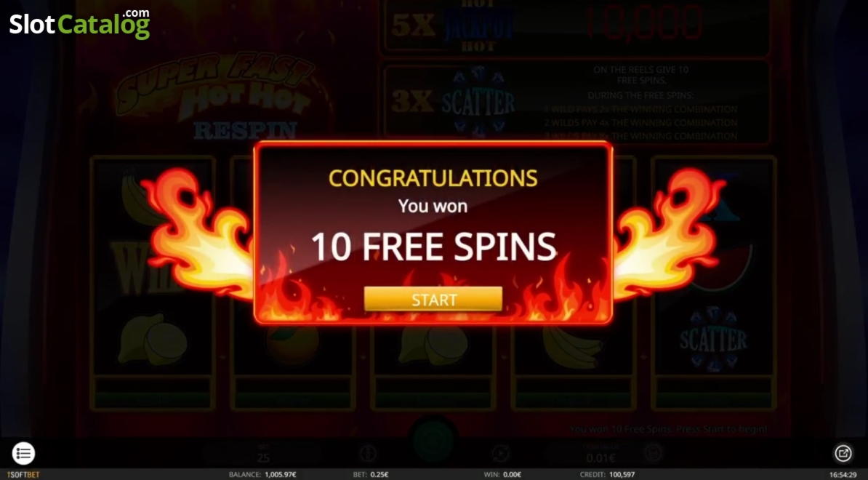Select the coin value 0.01€ field

tap(601, 454)
